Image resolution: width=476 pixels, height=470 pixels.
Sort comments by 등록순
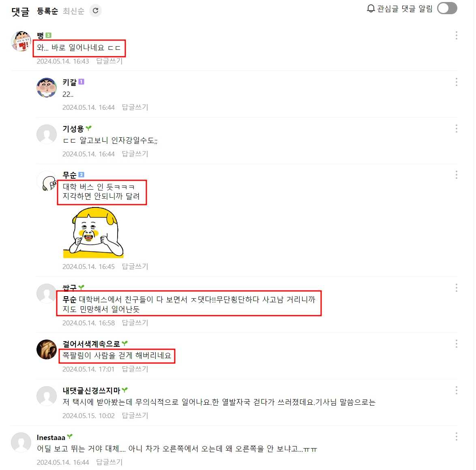(x=47, y=11)
